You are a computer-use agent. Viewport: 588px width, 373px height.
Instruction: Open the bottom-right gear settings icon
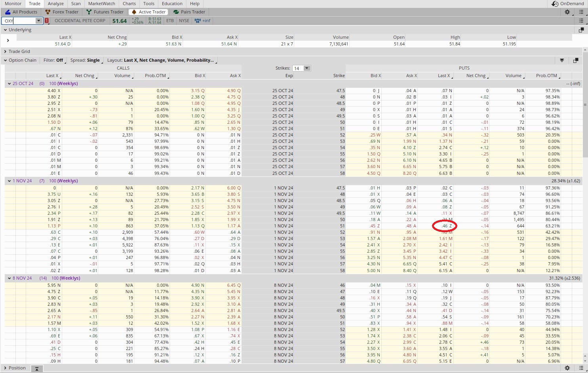[567, 368]
